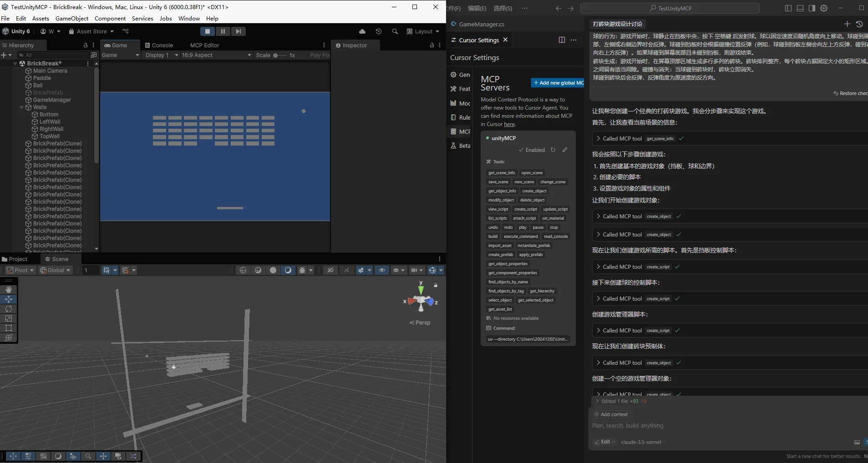Screen dimensions: 868x463
Task: Switch to the MCP Editor tab
Action: [x=204, y=45]
